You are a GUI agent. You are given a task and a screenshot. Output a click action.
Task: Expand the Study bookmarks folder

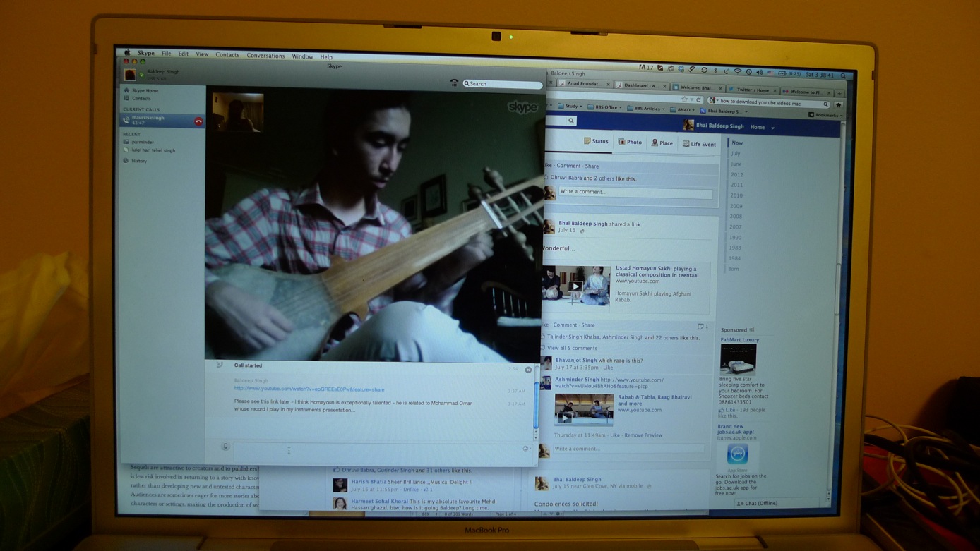pyautogui.click(x=570, y=107)
